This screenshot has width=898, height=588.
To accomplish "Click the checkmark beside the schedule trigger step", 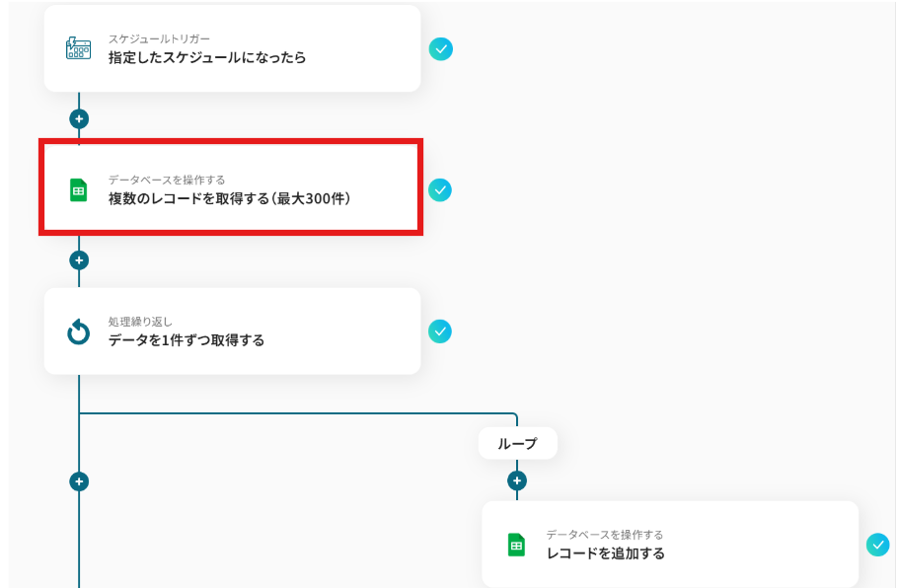I will pyautogui.click(x=440, y=48).
